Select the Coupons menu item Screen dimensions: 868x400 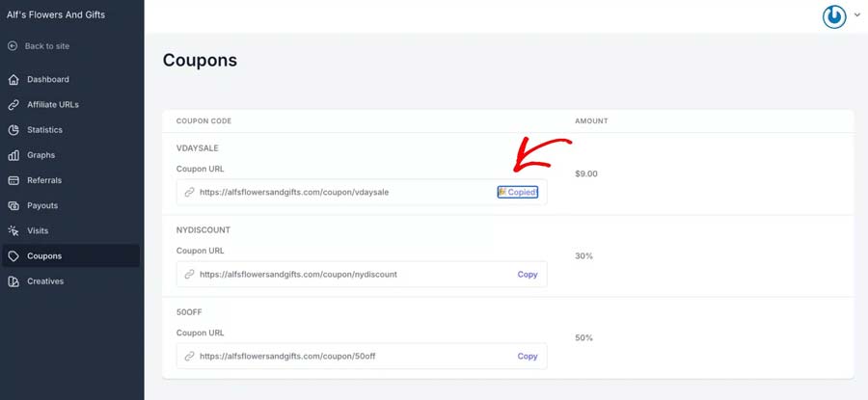pos(70,256)
